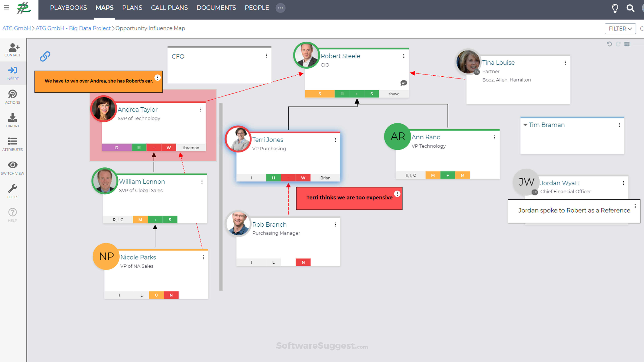Click the add Contact icon in sidebar
The height and width of the screenshot is (362, 644).
tap(13, 49)
